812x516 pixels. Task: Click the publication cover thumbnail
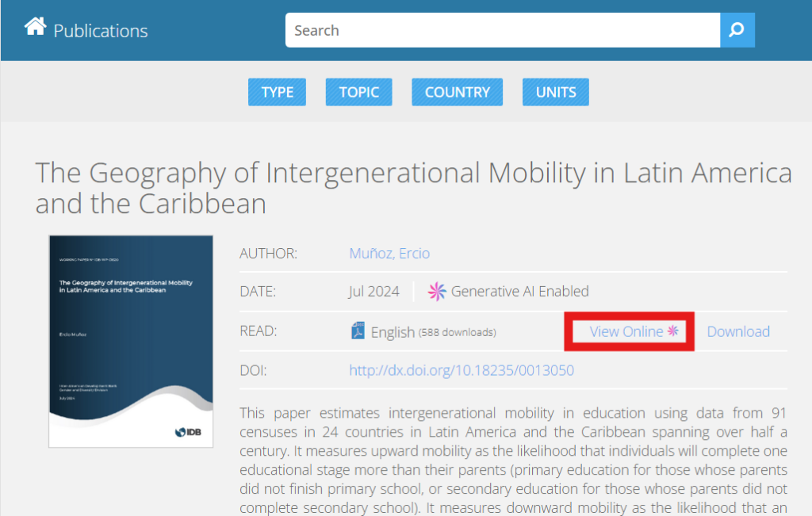coord(131,341)
